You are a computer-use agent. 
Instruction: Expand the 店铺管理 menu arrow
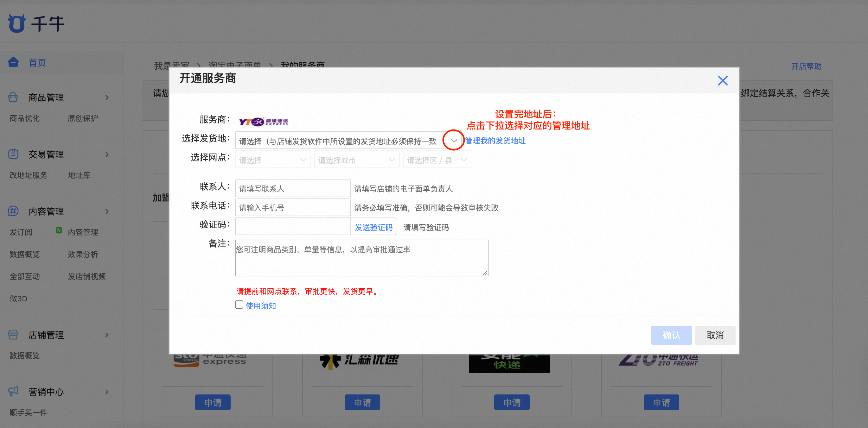[107, 335]
